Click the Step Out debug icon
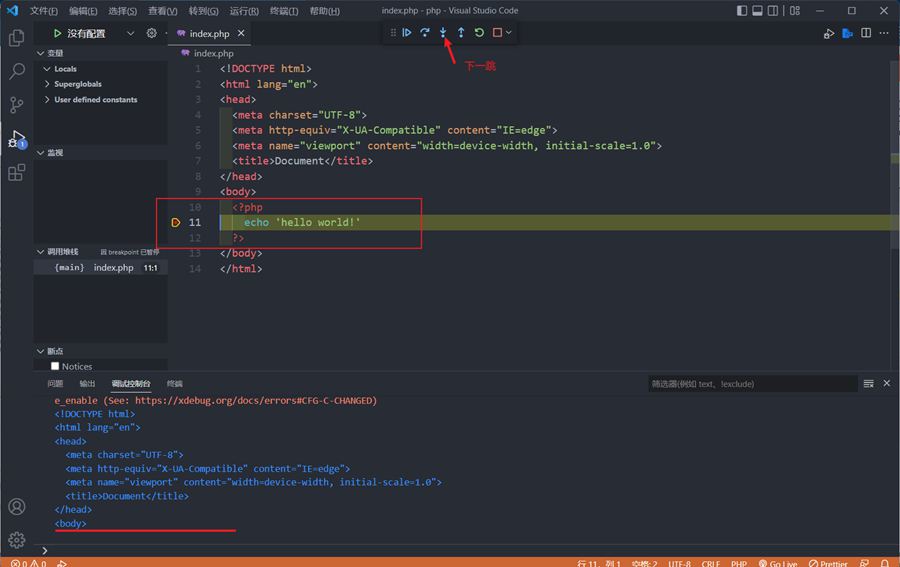 pos(461,33)
